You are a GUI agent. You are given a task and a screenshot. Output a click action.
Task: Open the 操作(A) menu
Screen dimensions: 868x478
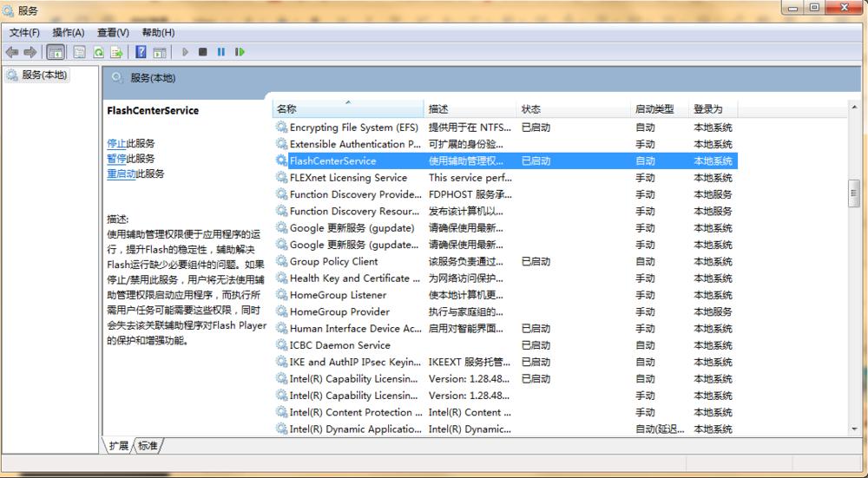point(69,33)
